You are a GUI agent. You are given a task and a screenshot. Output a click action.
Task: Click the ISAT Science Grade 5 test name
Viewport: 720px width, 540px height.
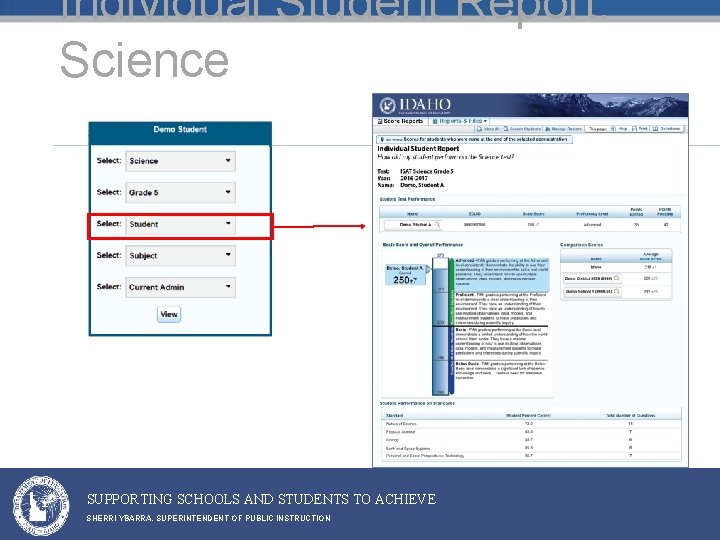tap(427, 171)
